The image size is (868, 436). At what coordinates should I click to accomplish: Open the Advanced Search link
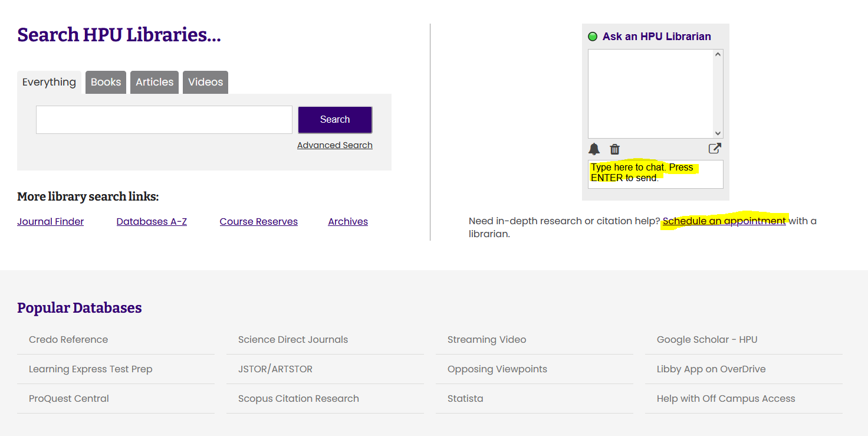pos(334,145)
